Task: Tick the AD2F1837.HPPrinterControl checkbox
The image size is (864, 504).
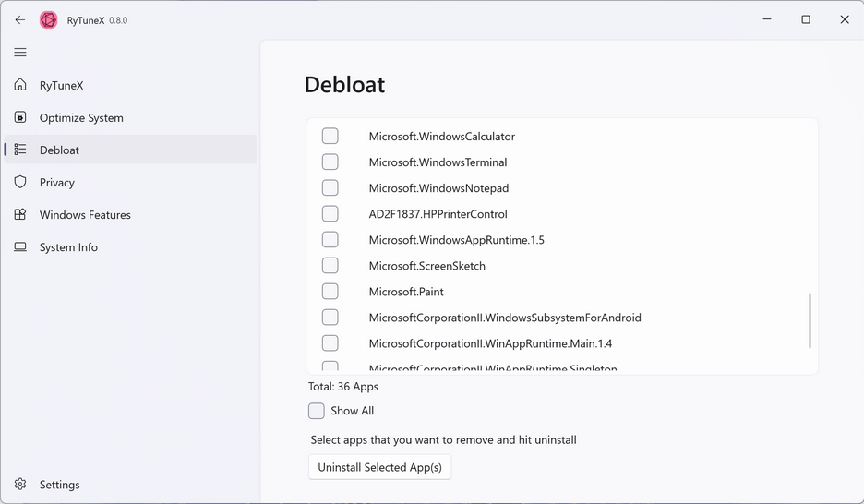Action: click(x=330, y=214)
